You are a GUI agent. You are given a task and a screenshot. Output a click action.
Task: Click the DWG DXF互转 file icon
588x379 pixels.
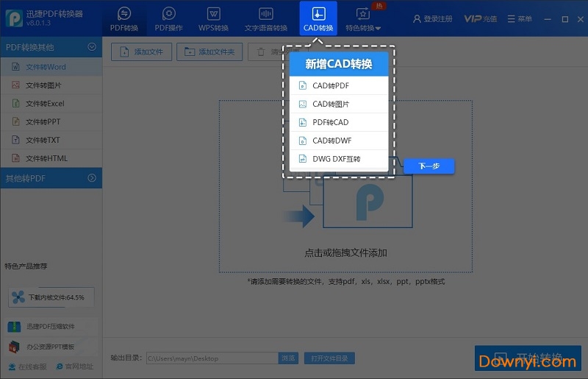(x=302, y=159)
